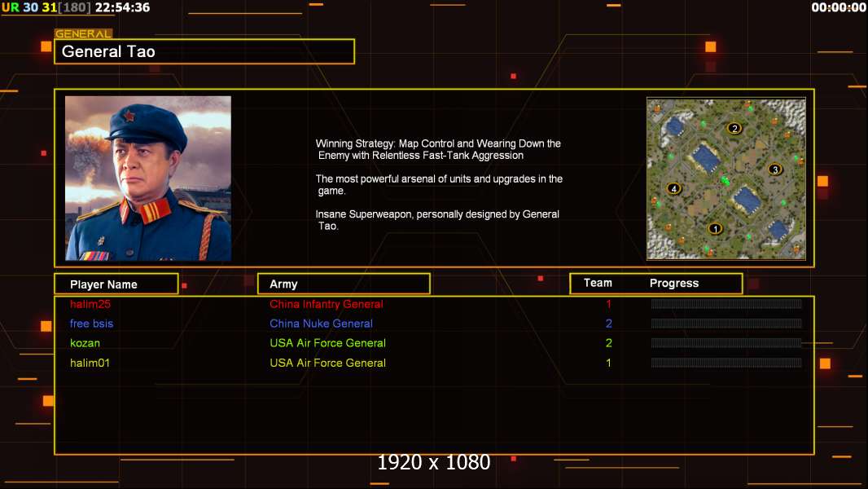Click the 'most powerful arsenal' description text
This screenshot has width=868, height=489.
click(x=439, y=184)
